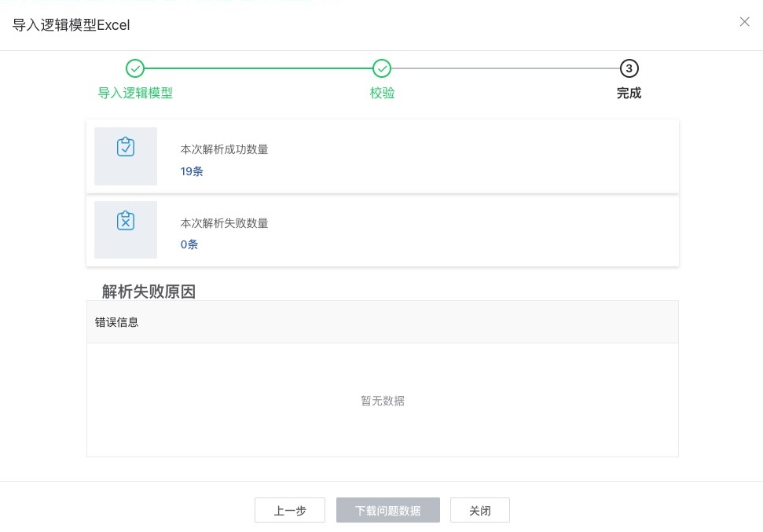Click the 解析失败原因 section heading
This screenshot has height=532, width=763.
click(149, 292)
